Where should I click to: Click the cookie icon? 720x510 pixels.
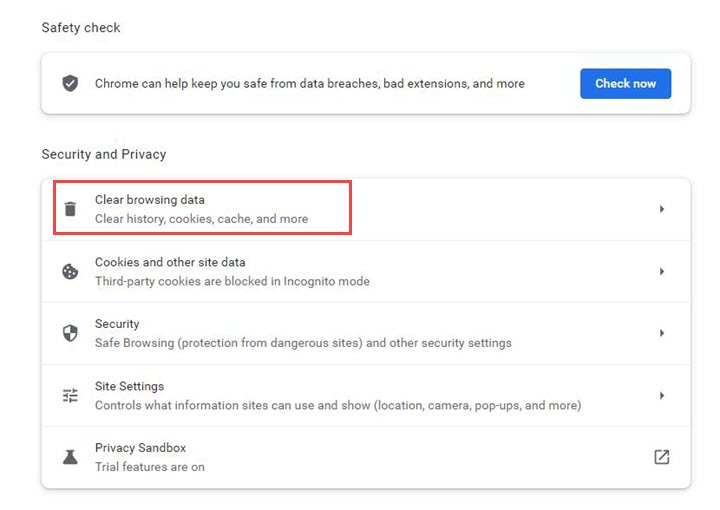click(70, 272)
